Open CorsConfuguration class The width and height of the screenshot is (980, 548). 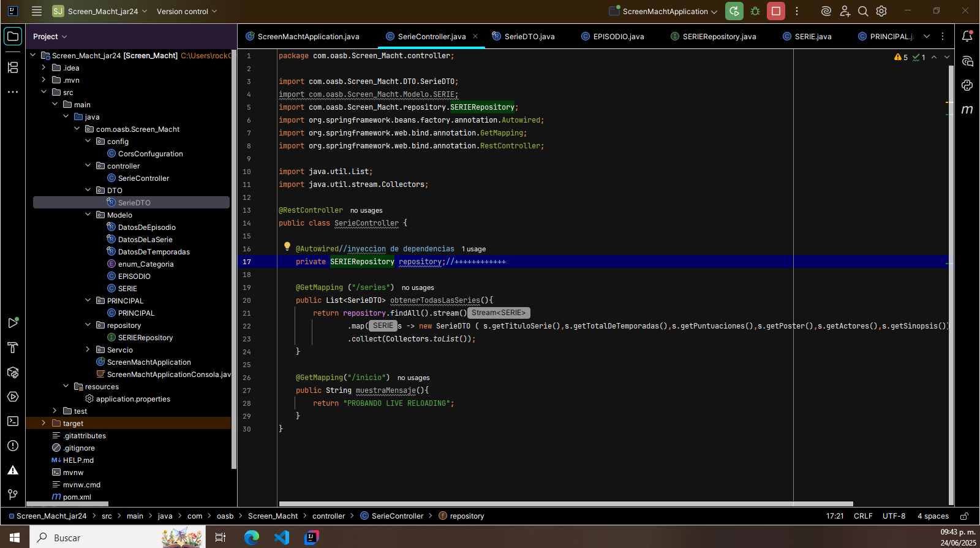[x=150, y=154]
